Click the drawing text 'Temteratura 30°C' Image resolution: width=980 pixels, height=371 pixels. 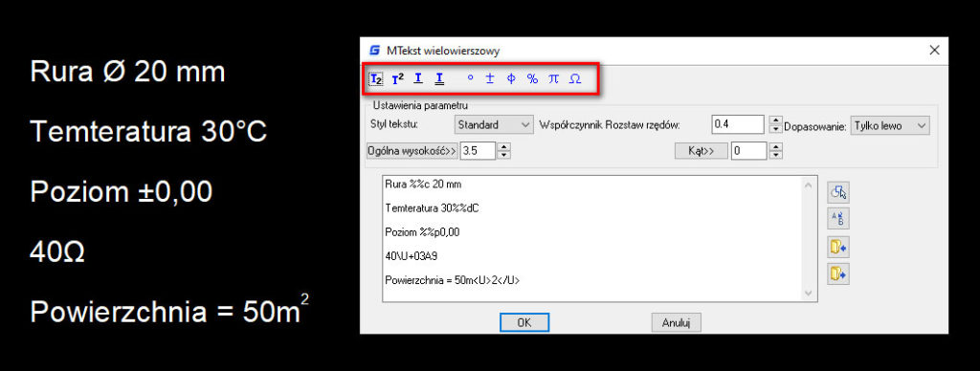click(148, 132)
